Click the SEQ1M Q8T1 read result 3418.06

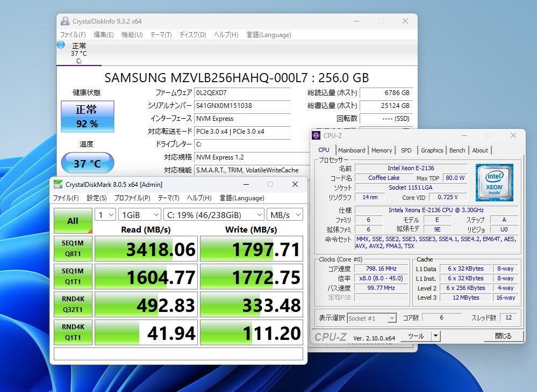pyautogui.click(x=146, y=249)
